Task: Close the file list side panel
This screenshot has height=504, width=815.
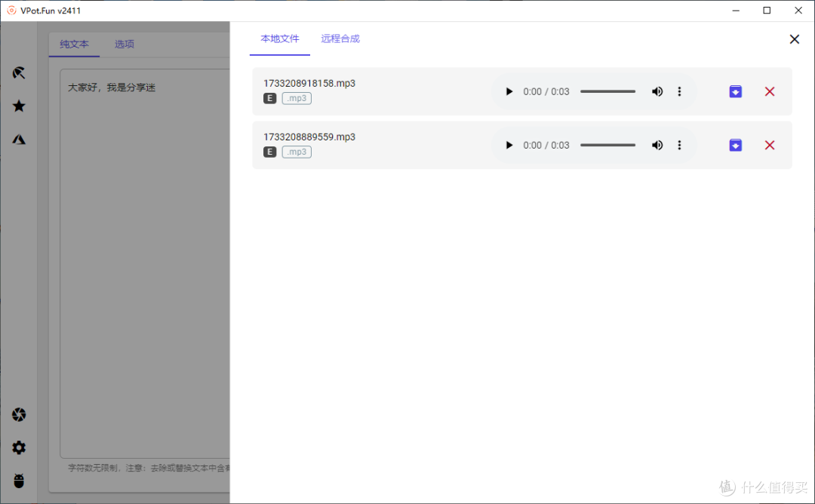Action: [794, 39]
